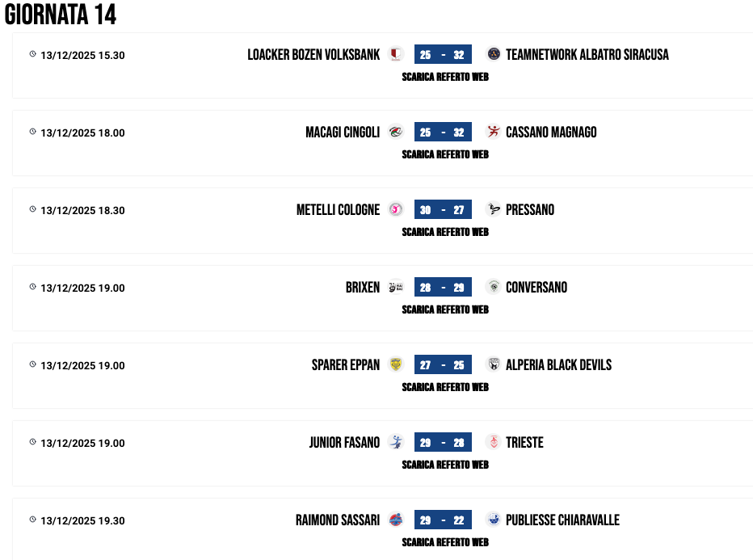Click the Pressano team logo
Screen dimensions: 753x560
(x=493, y=209)
